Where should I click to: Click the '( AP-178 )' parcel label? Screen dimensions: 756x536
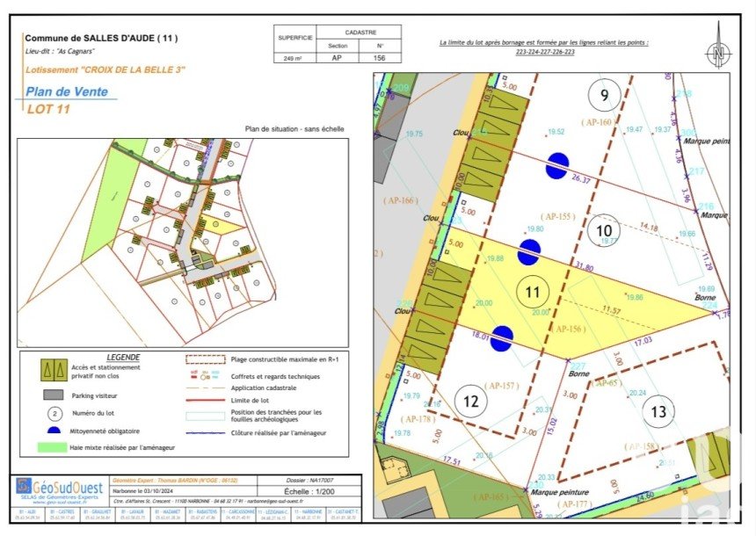(x=418, y=419)
